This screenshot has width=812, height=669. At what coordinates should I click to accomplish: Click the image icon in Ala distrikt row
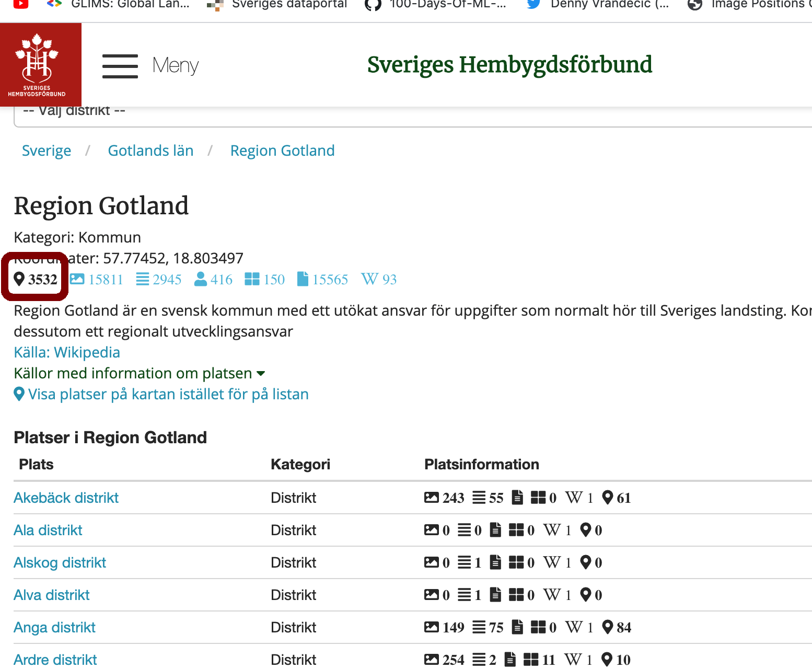[x=432, y=530]
